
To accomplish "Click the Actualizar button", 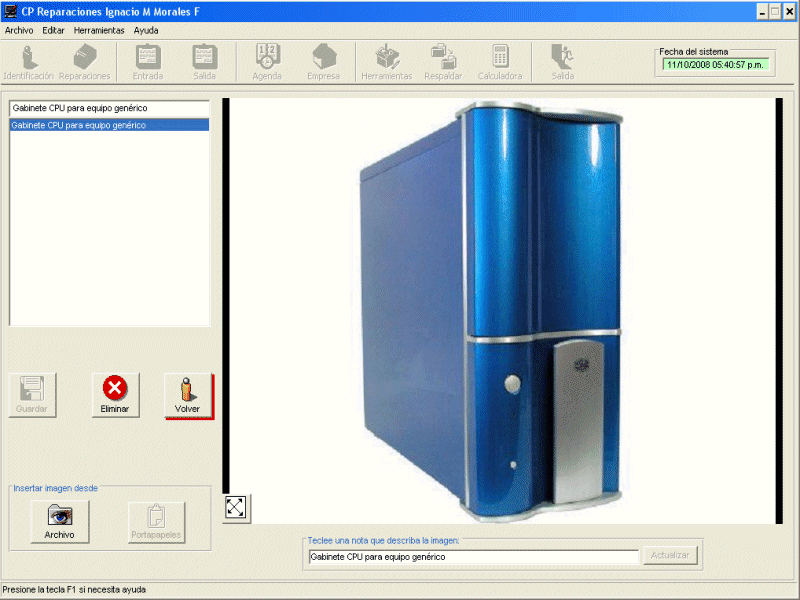I will [x=670, y=555].
